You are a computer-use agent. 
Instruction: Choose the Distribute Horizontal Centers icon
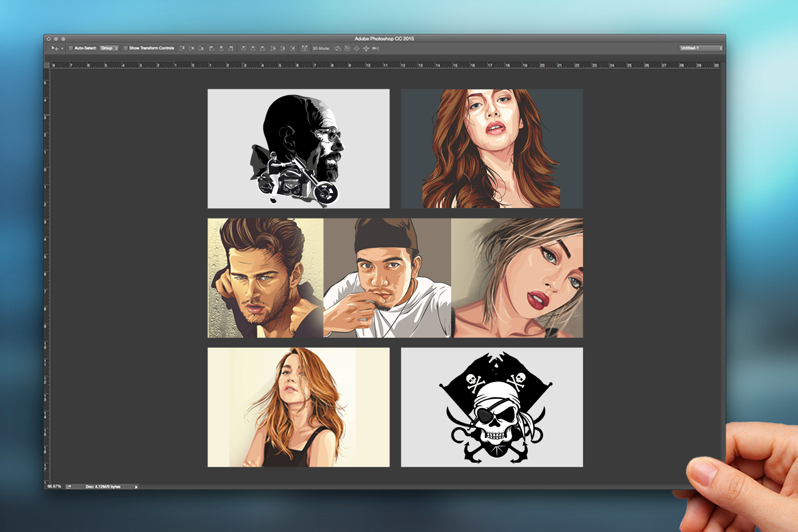click(x=282, y=48)
